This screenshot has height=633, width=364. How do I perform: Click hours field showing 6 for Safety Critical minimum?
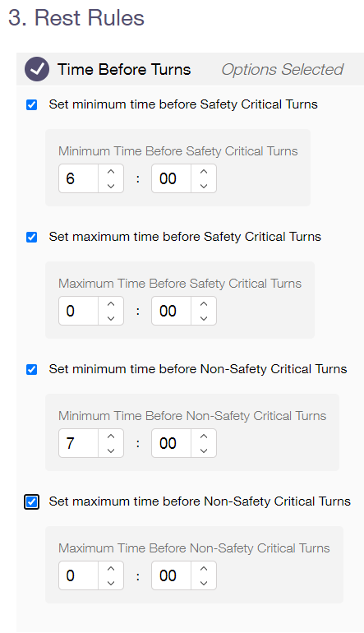79,178
